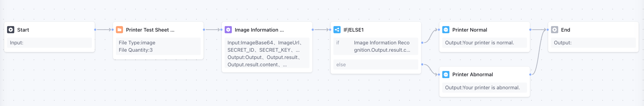Click the purple Image Information node icon
Screen dimensions: 644x106
(228, 30)
